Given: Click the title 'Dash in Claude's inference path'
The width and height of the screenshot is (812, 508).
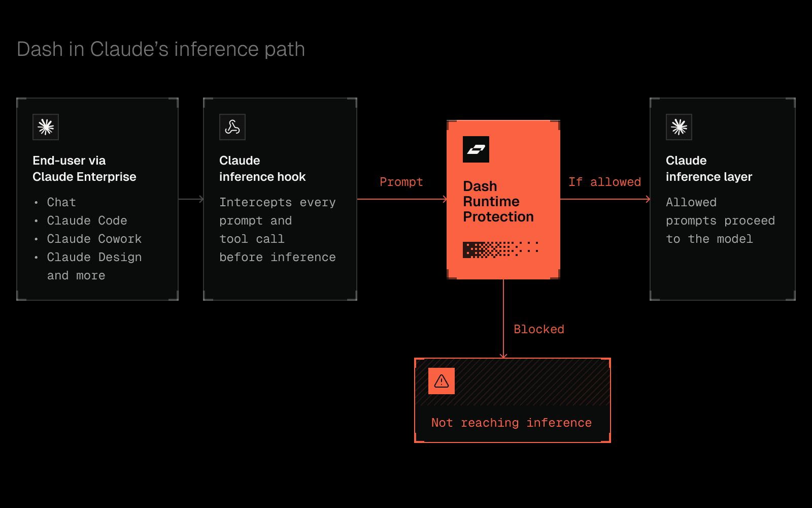Looking at the screenshot, I should click(x=161, y=49).
